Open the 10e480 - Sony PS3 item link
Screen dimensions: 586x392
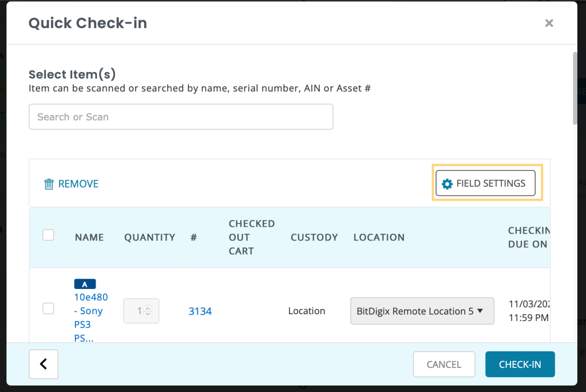pos(91,318)
